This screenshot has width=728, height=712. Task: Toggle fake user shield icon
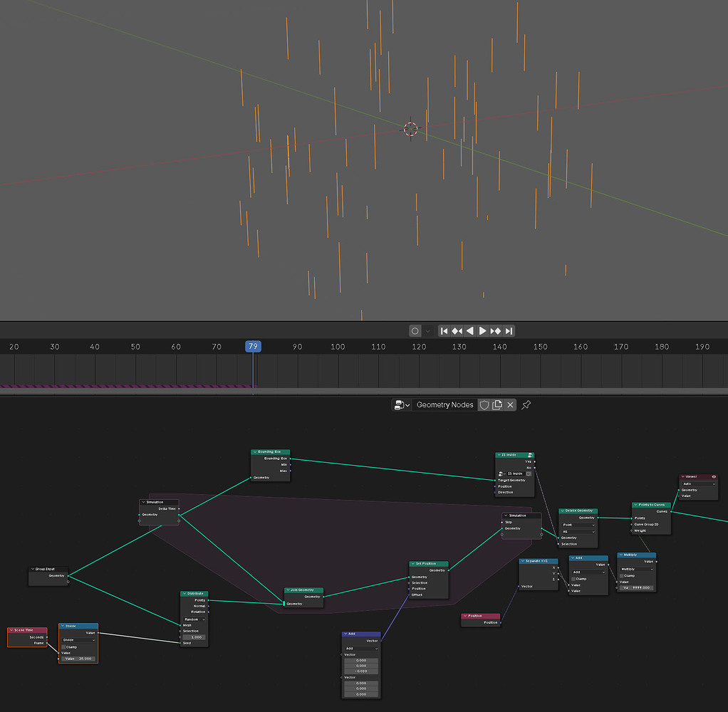(484, 405)
